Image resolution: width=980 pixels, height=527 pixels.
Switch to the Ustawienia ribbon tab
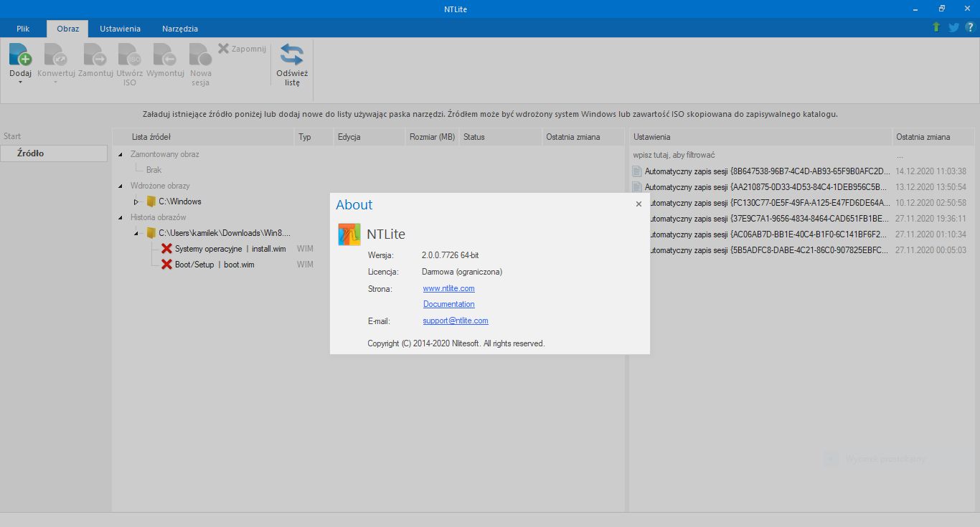[x=120, y=29]
